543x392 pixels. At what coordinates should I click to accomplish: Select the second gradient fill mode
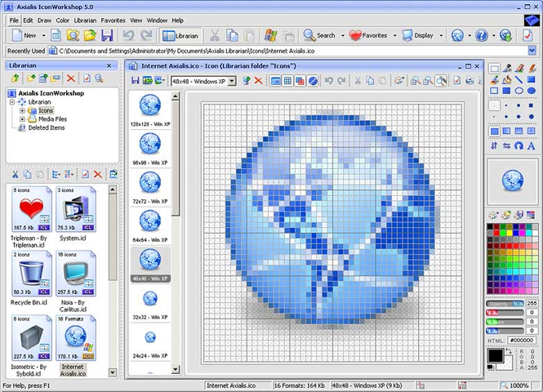(519, 131)
